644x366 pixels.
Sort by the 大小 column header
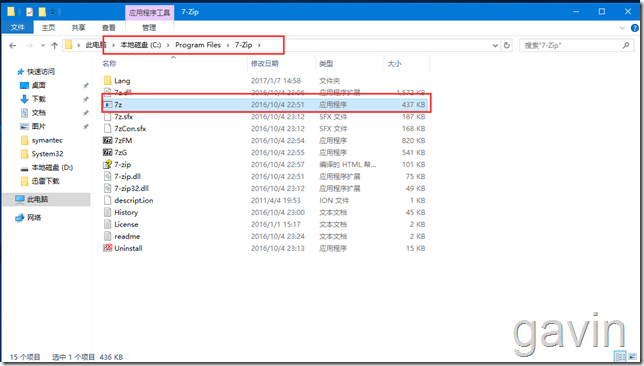click(394, 64)
